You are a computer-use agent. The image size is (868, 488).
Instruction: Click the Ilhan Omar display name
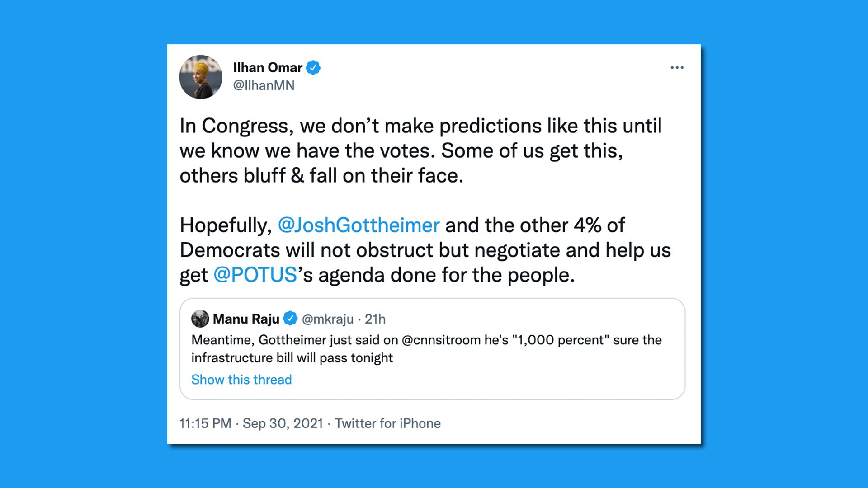268,68
